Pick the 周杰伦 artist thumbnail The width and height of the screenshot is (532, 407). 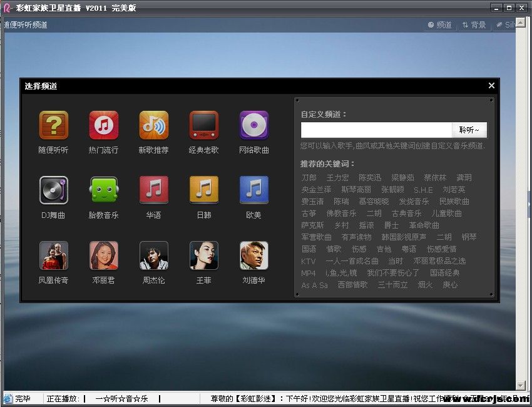tap(153, 255)
